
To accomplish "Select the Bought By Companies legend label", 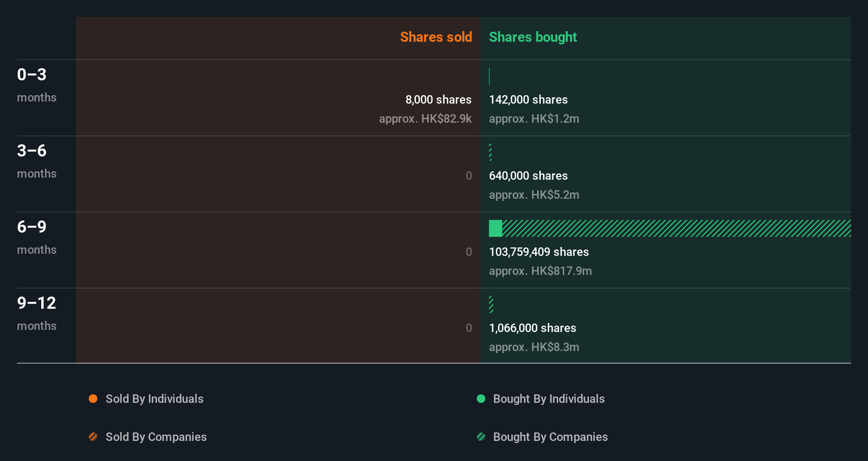I will coord(550,437).
